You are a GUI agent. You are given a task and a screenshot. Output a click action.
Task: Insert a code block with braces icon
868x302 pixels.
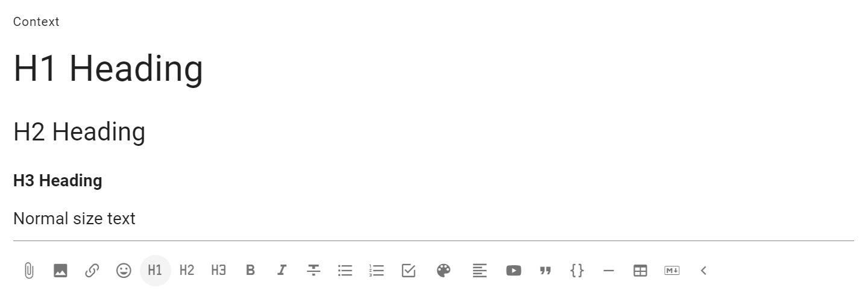[577, 271]
